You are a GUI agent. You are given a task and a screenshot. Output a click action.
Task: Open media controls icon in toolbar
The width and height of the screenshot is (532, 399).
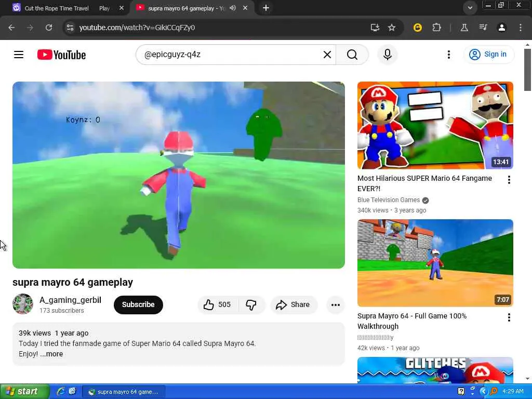coord(483,28)
